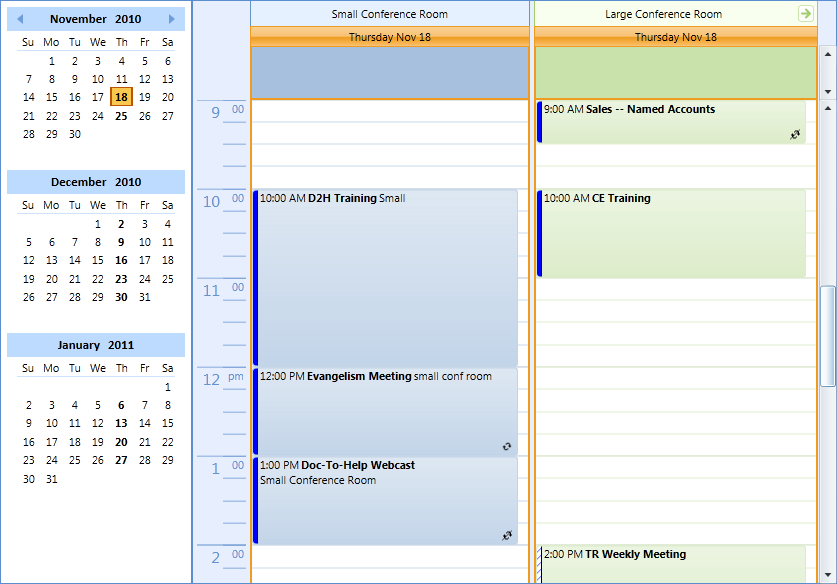Click Thursday Nov 18 header under Large Conference Room
The width and height of the screenshot is (837, 584).
(676, 37)
